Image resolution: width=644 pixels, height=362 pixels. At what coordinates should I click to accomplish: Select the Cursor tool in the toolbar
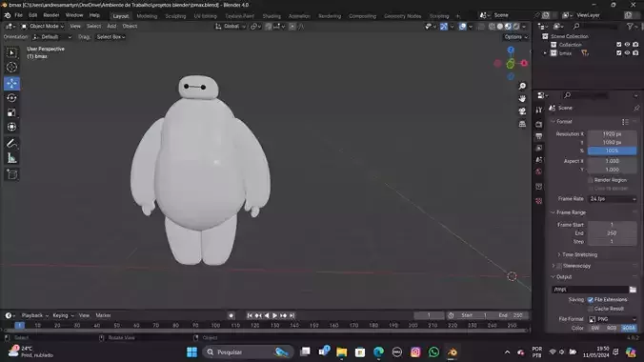pyautogui.click(x=11, y=67)
